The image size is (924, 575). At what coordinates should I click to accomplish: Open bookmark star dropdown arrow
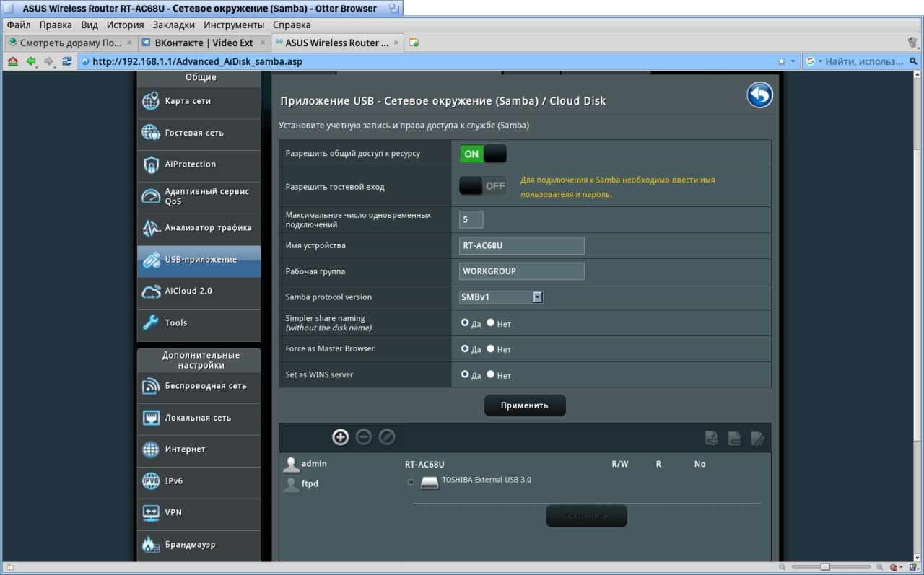click(793, 62)
